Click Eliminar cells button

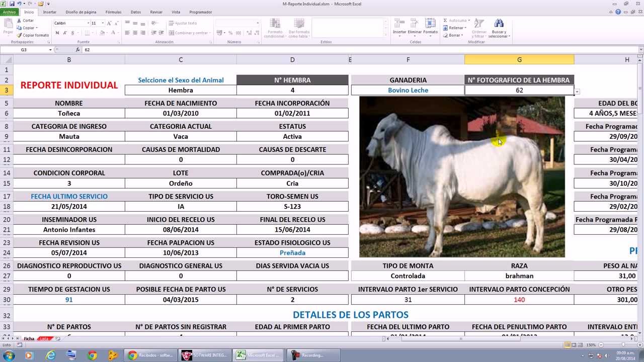415,28
